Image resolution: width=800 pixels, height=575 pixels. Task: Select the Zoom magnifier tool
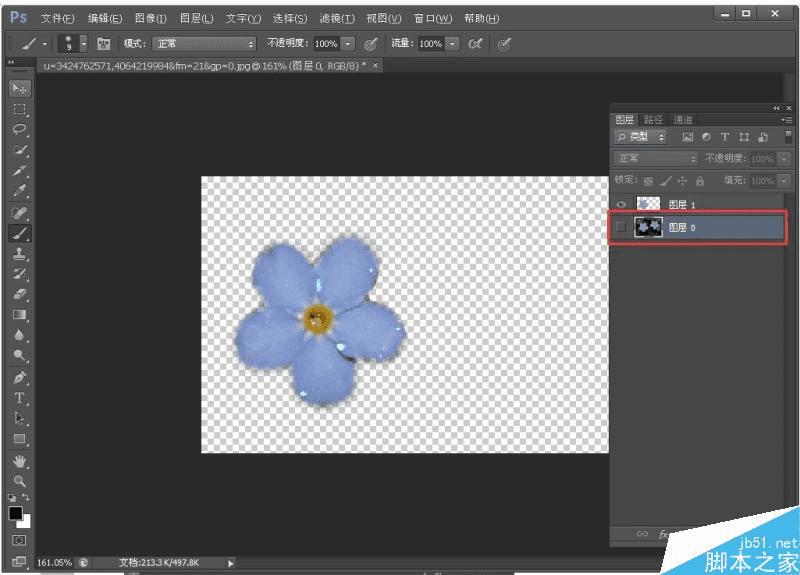pos(19,480)
